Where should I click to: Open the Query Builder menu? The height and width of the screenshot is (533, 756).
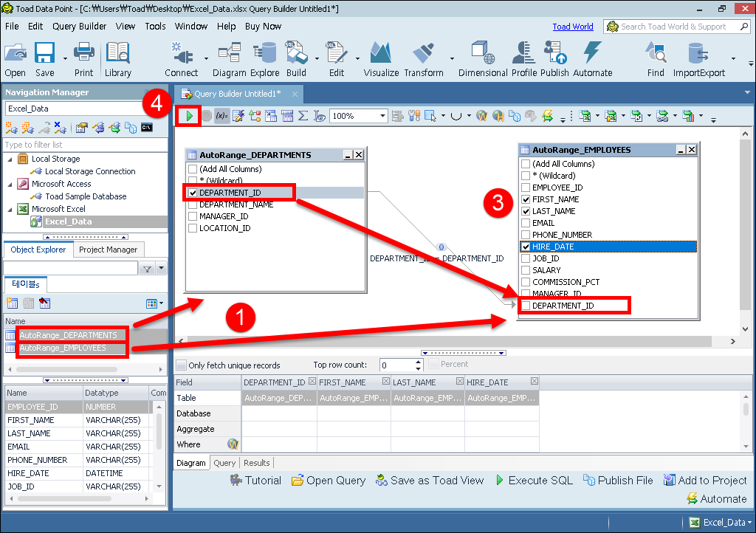click(79, 27)
